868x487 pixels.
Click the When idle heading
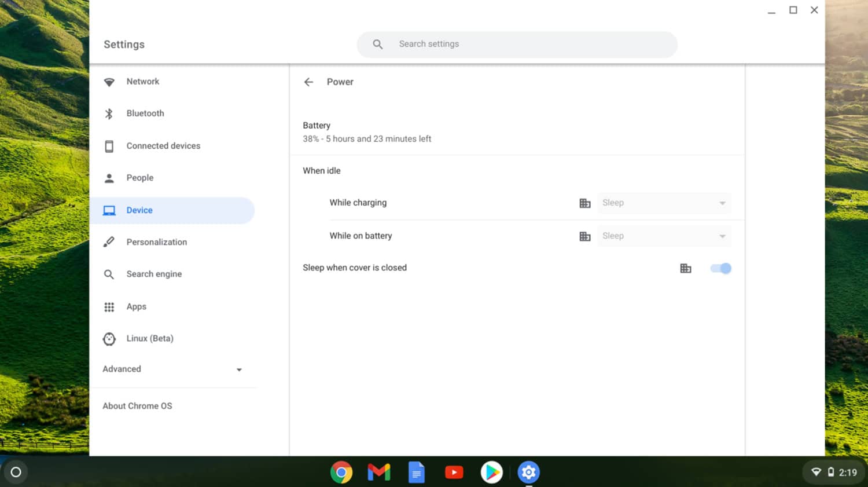(x=322, y=171)
